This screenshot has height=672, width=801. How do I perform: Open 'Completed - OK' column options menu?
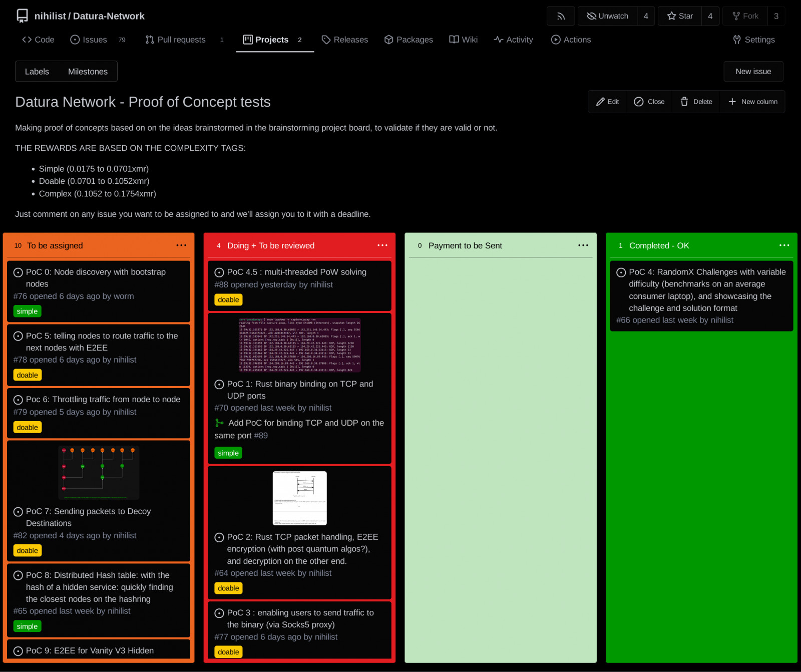coord(784,245)
